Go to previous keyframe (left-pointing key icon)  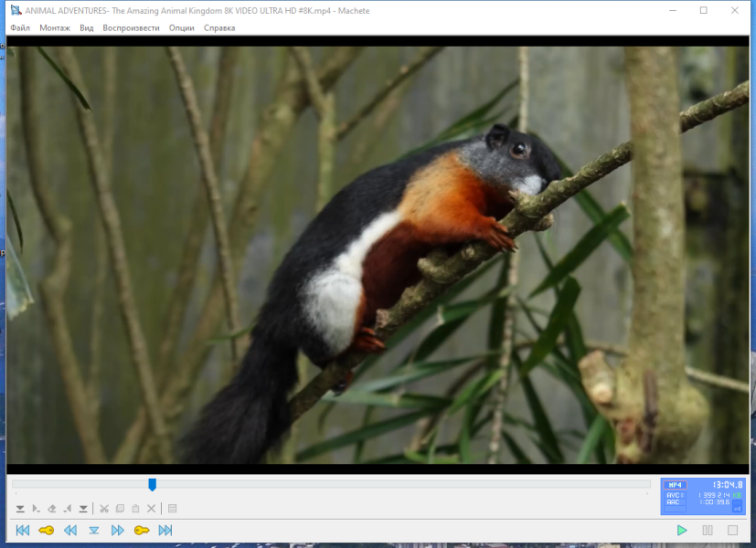point(47,530)
